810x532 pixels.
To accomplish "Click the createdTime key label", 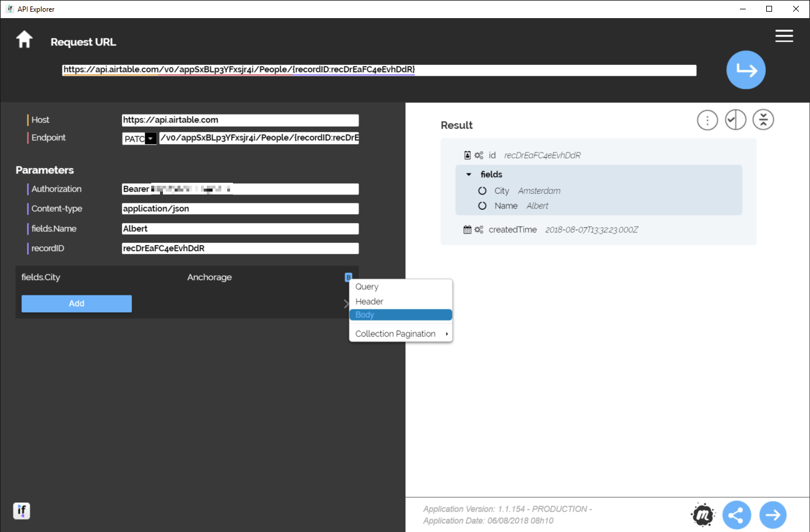I will pos(513,230).
